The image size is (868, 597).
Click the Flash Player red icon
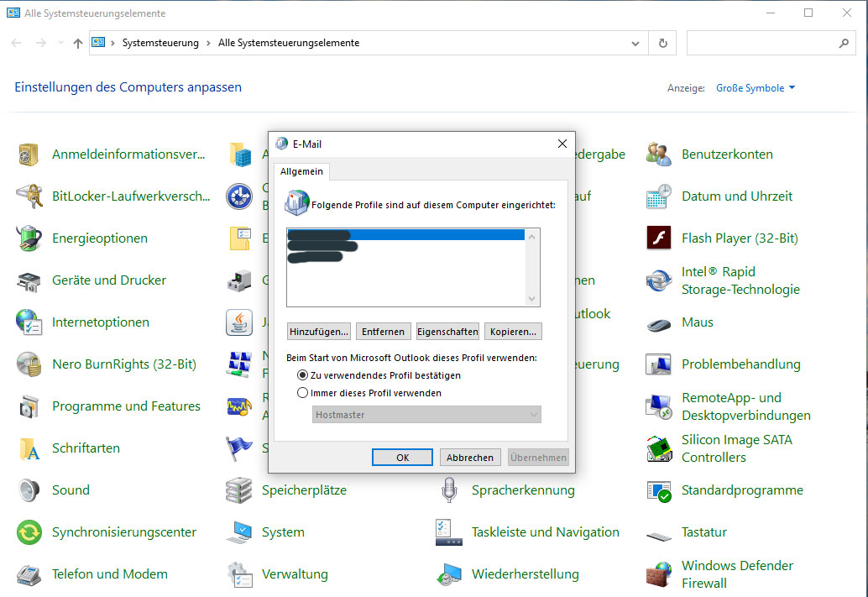coord(659,238)
